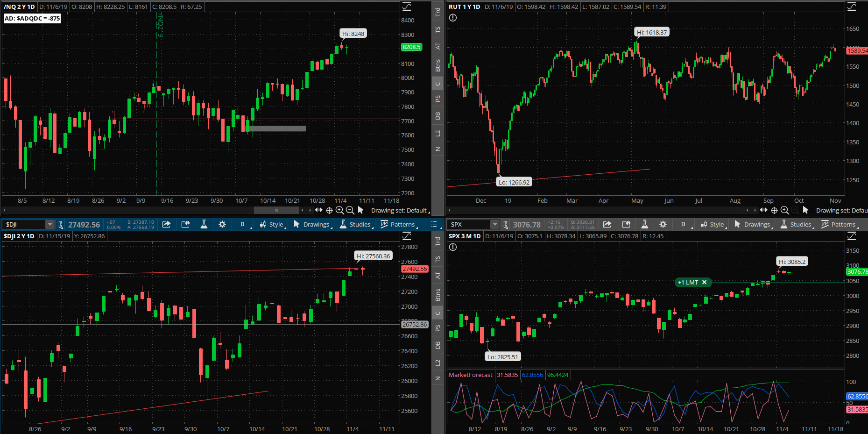Select the crosshair pan tool under the /NQ chart

tap(329, 210)
